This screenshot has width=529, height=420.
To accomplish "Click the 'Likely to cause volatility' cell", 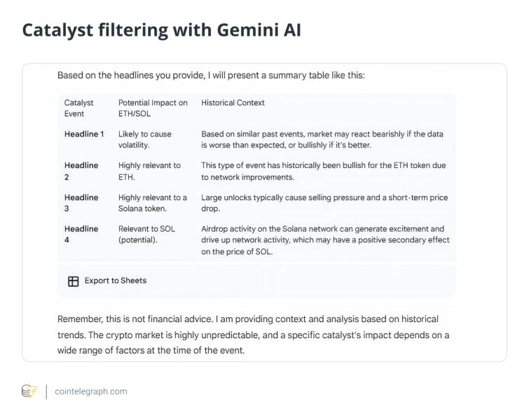I will pos(144,139).
